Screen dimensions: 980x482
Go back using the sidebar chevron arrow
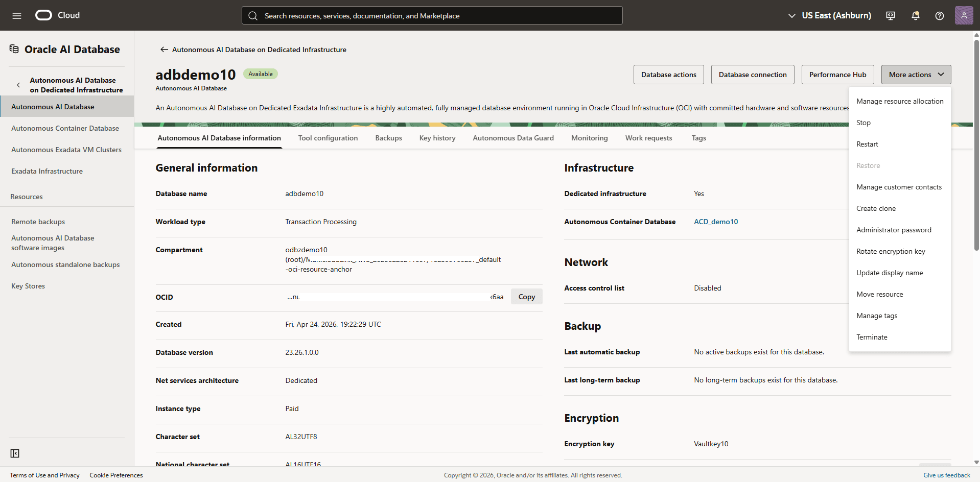(x=18, y=85)
